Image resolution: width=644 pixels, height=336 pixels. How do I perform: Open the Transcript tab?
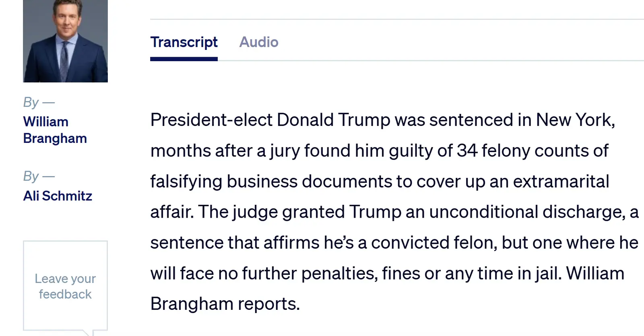pyautogui.click(x=184, y=42)
